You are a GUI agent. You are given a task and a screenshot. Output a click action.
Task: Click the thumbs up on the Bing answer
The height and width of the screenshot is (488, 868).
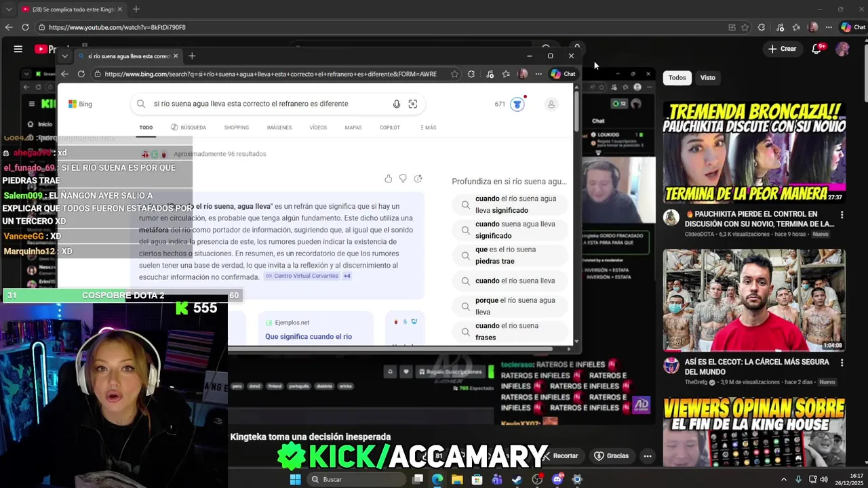click(388, 179)
